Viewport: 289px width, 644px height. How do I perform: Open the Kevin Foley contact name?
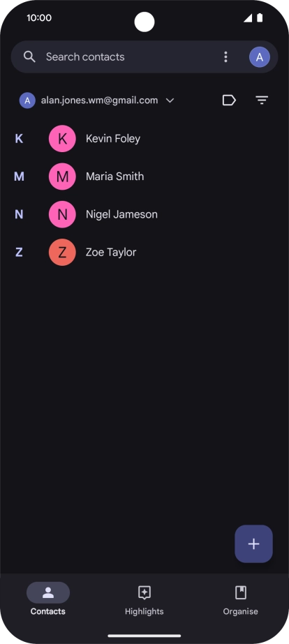point(113,139)
